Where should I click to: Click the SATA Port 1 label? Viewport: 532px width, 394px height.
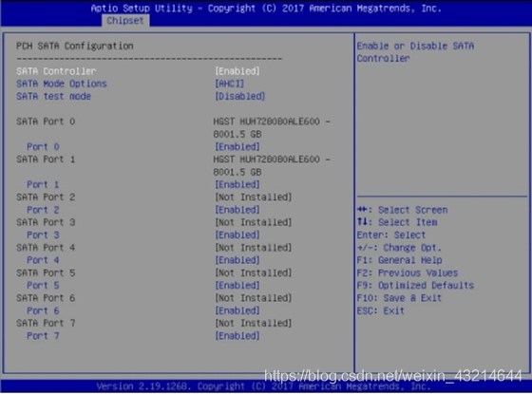pyautogui.click(x=46, y=159)
